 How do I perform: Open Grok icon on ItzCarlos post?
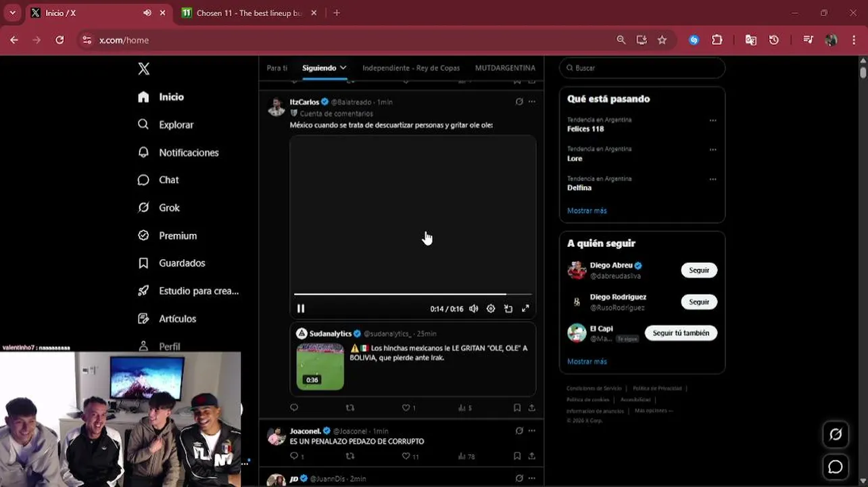tap(519, 101)
